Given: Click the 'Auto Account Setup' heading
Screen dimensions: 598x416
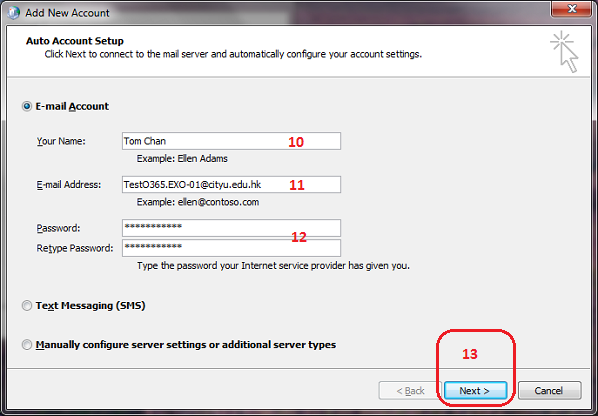Looking at the screenshot, I should point(75,41).
